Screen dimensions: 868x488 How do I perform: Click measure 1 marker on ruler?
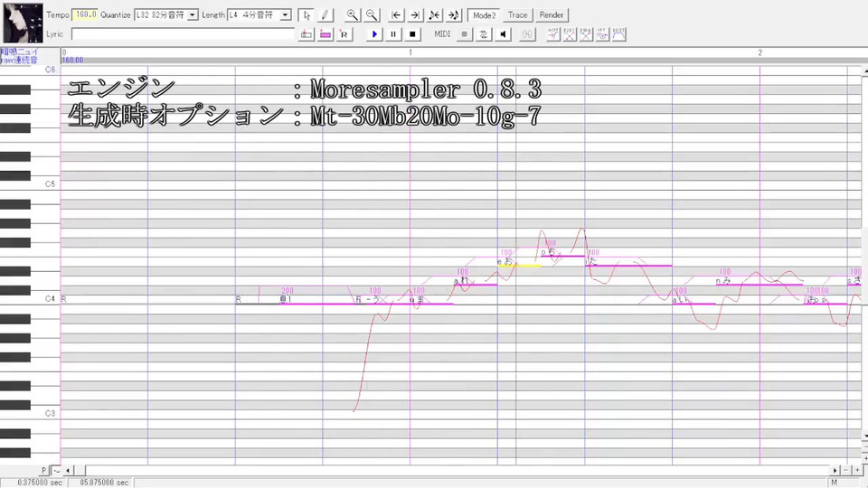pyautogui.click(x=410, y=52)
